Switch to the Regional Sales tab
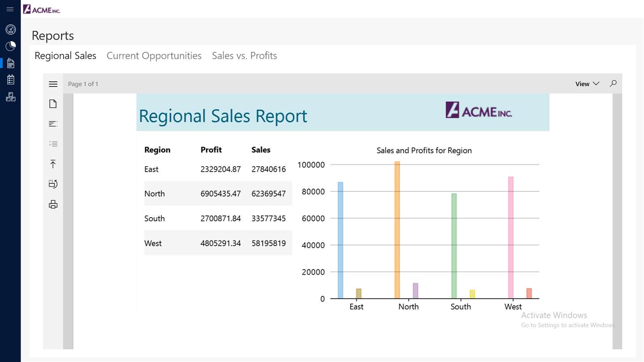The width and height of the screenshot is (644, 362). 65,56
